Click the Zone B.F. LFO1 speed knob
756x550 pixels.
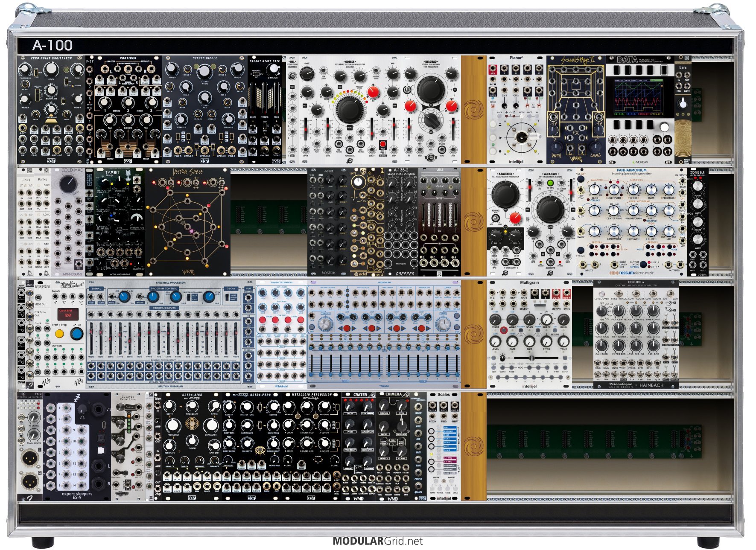698,186
